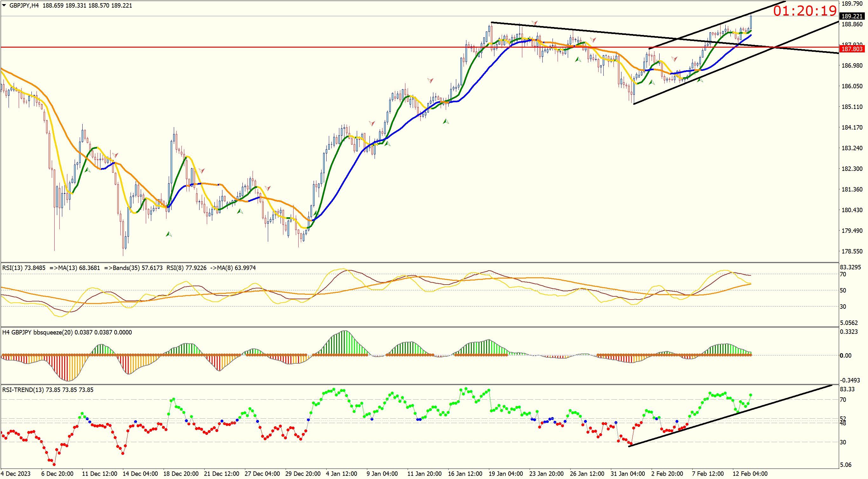Image resolution: width=868 pixels, height=479 pixels.
Task: Click the bbsqueeze(20) indicator title
Action: (52, 333)
